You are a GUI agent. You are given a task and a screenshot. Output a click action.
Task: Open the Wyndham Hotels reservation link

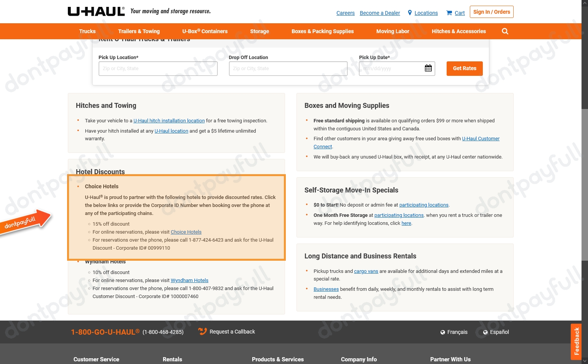tap(189, 281)
